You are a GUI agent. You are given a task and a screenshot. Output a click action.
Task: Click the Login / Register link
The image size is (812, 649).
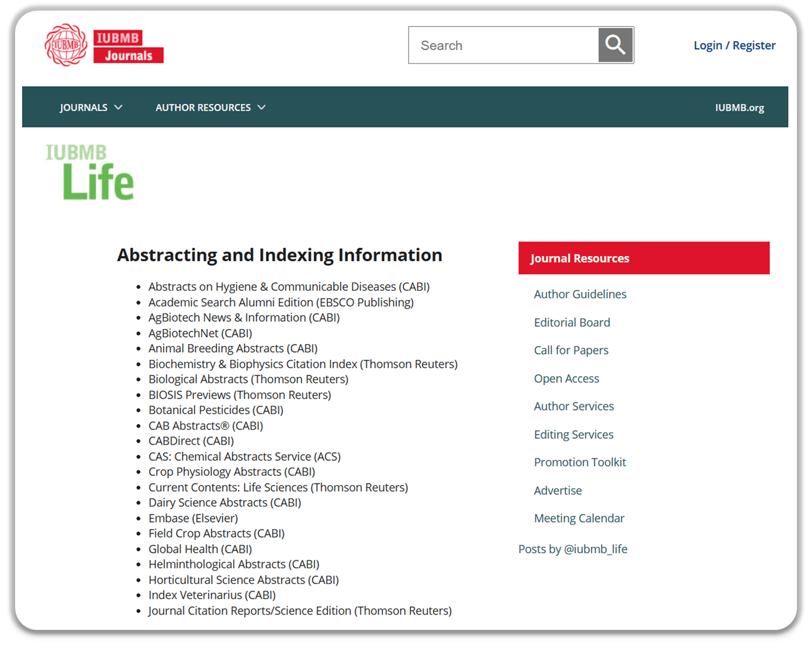[734, 45]
